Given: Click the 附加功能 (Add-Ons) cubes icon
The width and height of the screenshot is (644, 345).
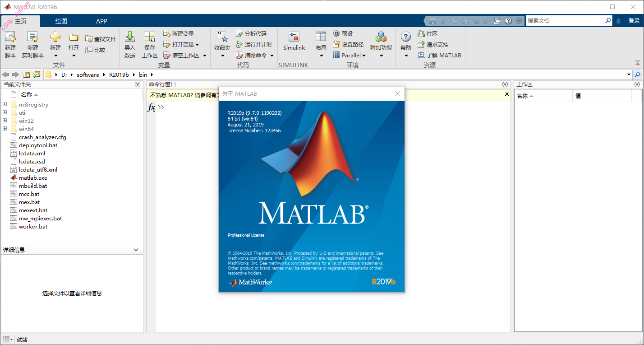Looking at the screenshot, I should point(381,37).
